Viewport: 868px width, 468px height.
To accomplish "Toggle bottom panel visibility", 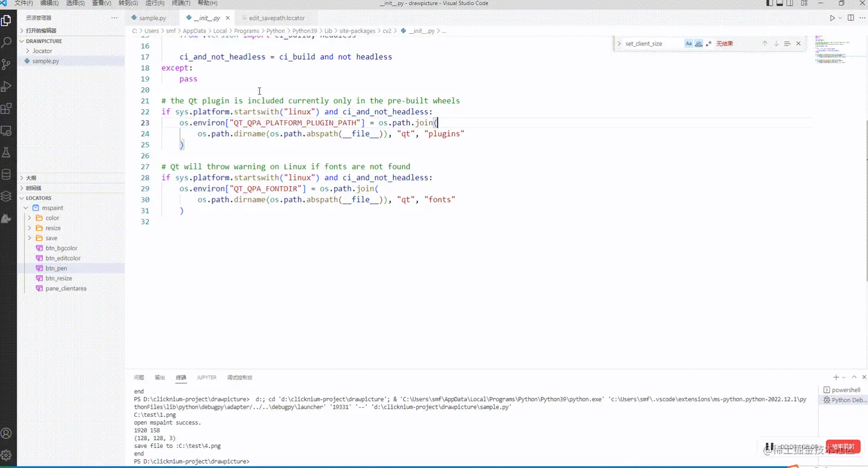I will [x=780, y=3].
